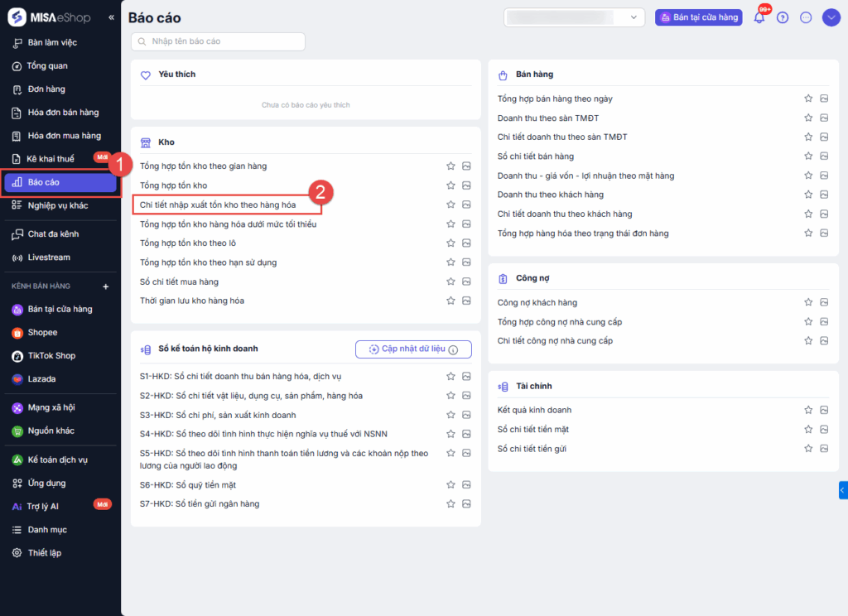The height and width of the screenshot is (616, 848).
Task: Open preview icon for Chi tiết công nợ nhà cung cấp
Action: coord(824,341)
